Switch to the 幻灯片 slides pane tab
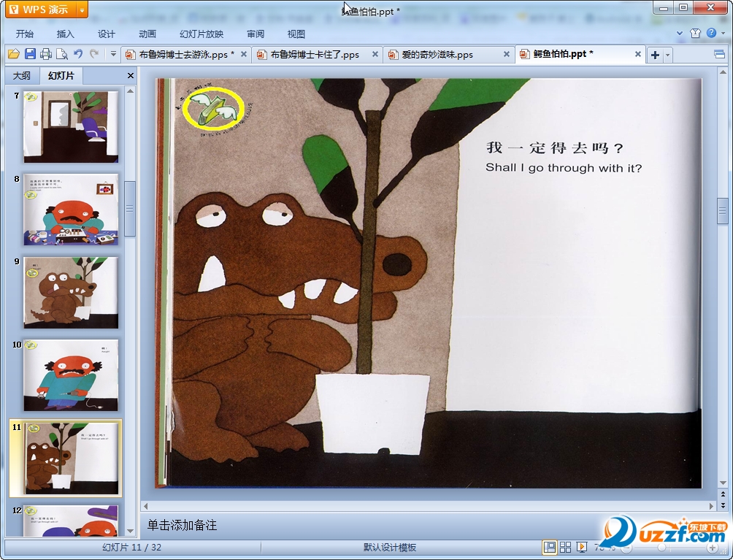This screenshot has width=733, height=560. point(61,75)
